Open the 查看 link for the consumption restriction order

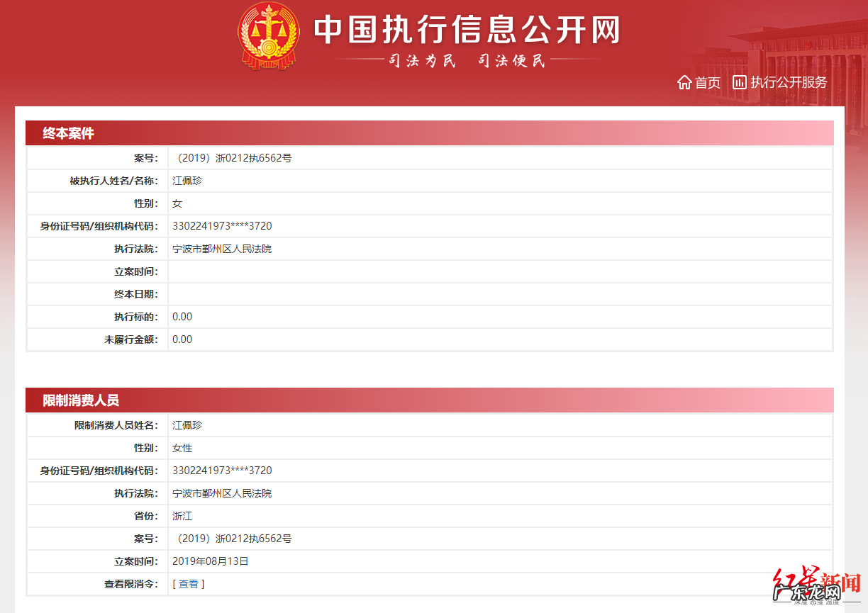pyautogui.click(x=187, y=584)
